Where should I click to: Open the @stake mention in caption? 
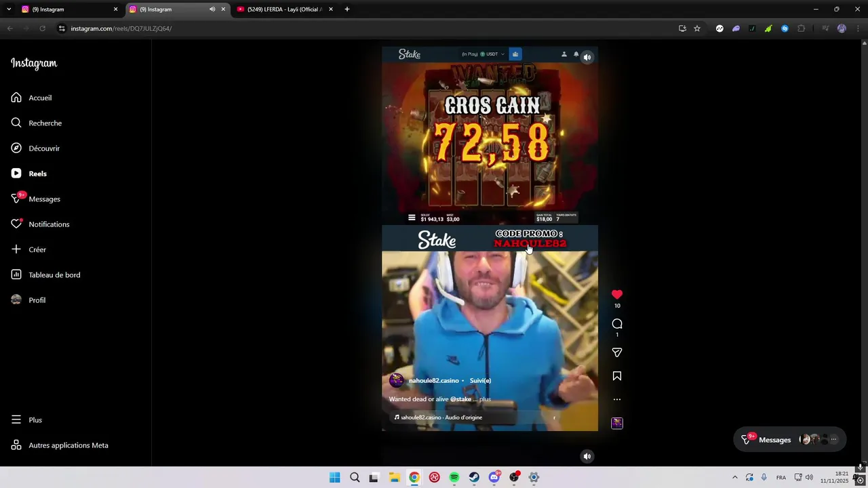point(460,399)
